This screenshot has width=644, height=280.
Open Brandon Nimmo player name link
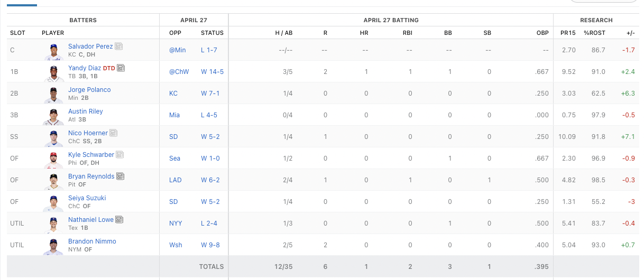[92, 241]
